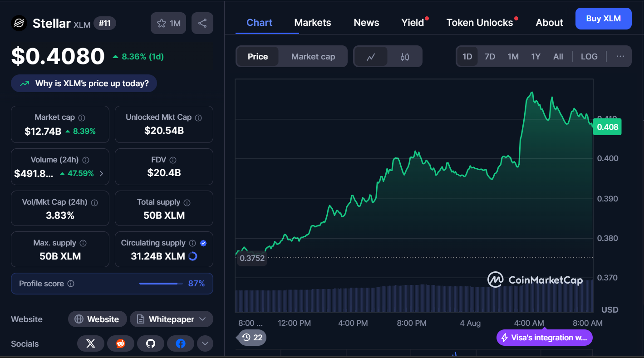Open the Chart tab

point(260,23)
